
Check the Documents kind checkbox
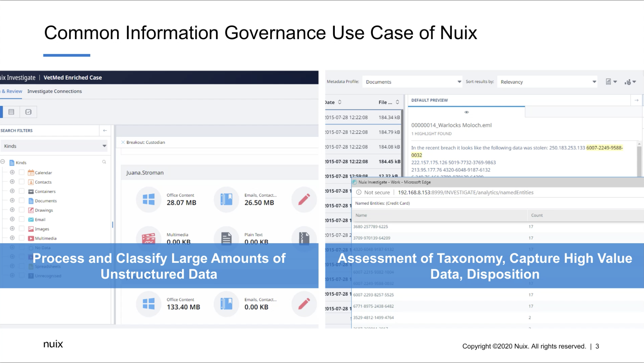pos(21,201)
